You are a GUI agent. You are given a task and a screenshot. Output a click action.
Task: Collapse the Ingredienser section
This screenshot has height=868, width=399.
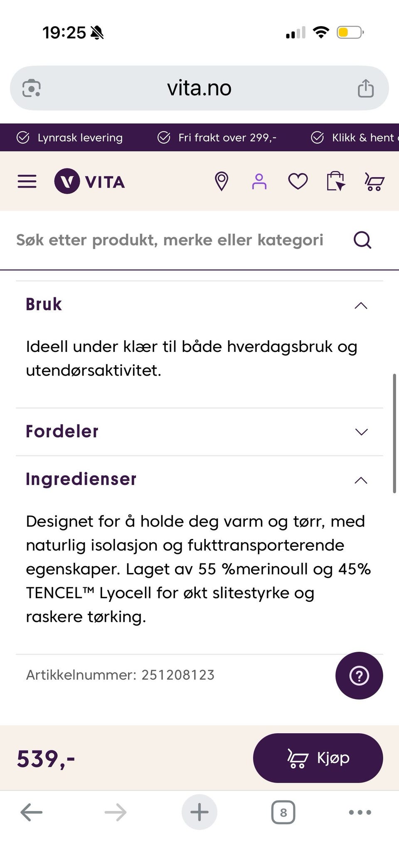pos(199,480)
